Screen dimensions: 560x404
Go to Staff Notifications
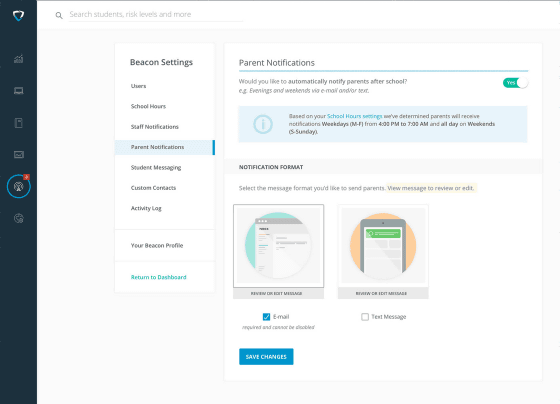point(155,127)
